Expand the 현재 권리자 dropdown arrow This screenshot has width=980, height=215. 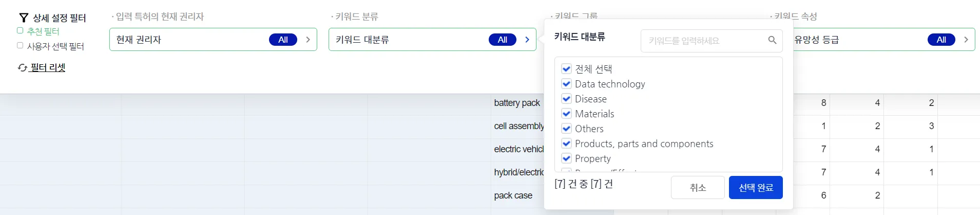coord(308,40)
